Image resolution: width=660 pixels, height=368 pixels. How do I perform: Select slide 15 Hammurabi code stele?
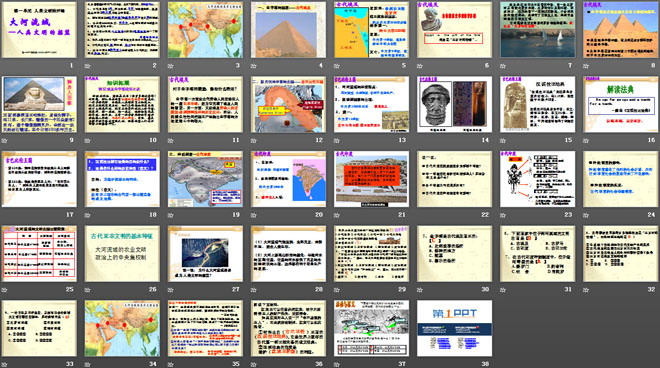[x=538, y=104]
